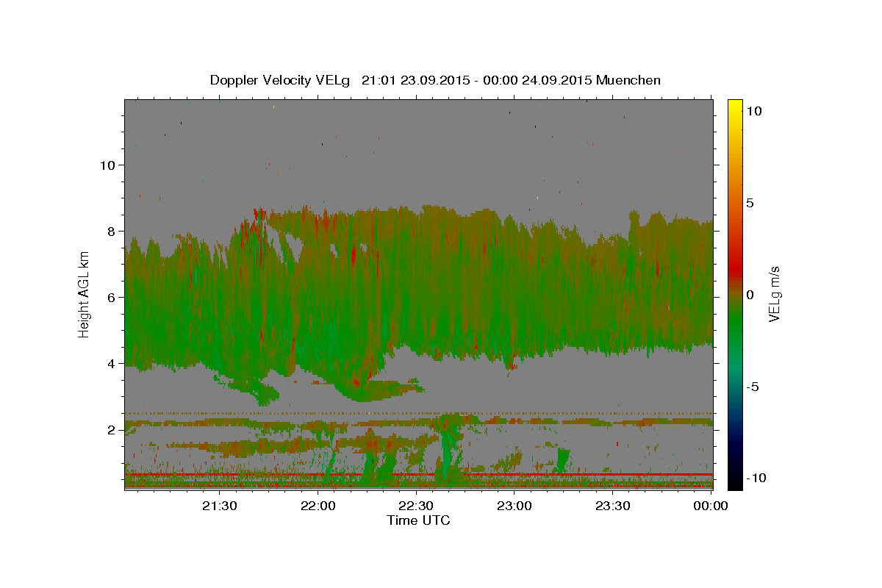Click the black bottom of the colorbar
Image resolution: width=882 pixels, height=588 pixels.
[x=735, y=482]
